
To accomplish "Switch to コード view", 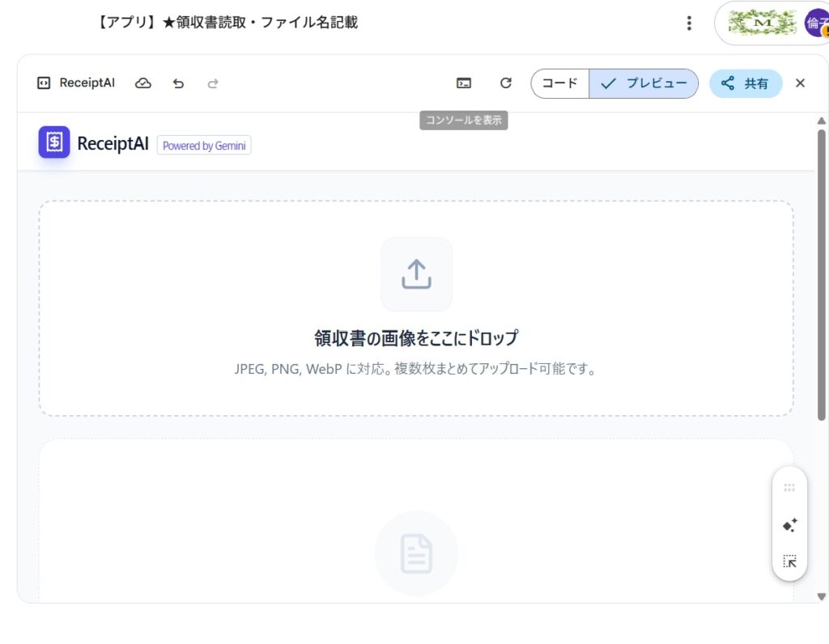I will [x=559, y=83].
